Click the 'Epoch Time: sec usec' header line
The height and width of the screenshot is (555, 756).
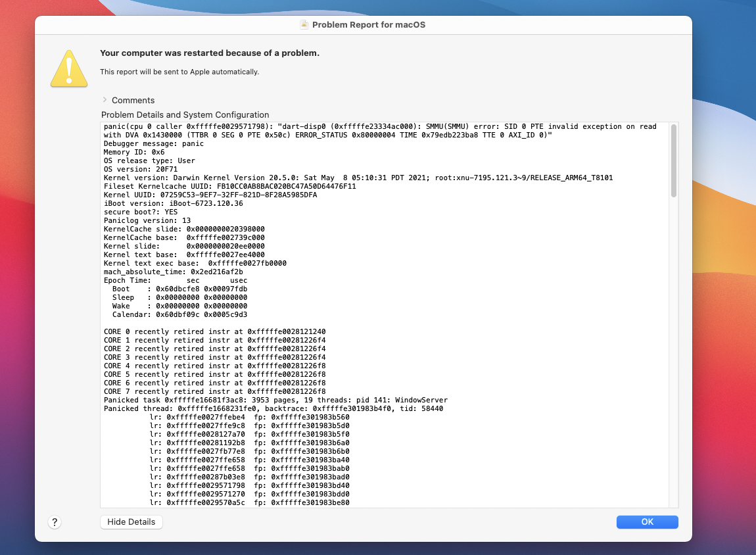pos(176,281)
